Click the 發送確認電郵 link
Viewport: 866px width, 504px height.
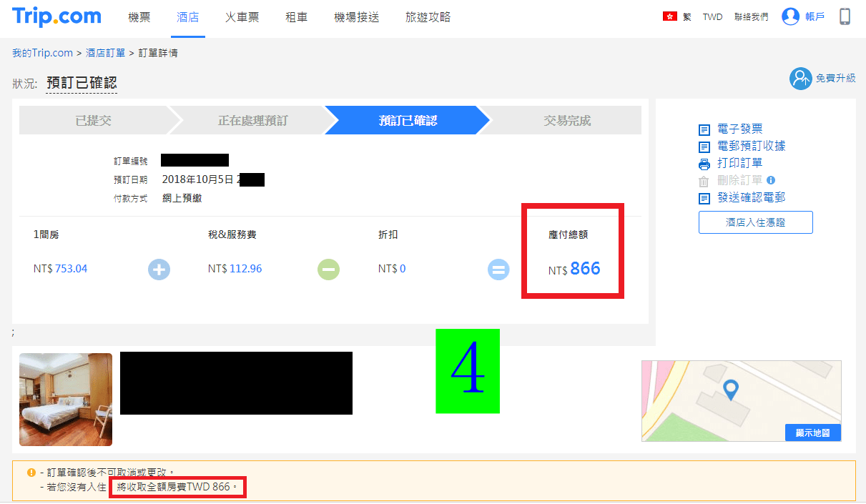pyautogui.click(x=752, y=197)
